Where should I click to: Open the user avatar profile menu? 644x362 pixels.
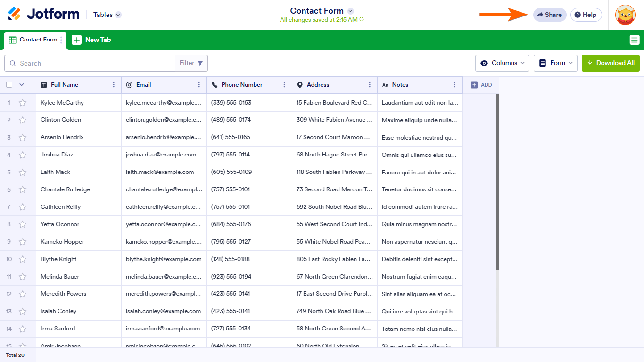(x=625, y=15)
